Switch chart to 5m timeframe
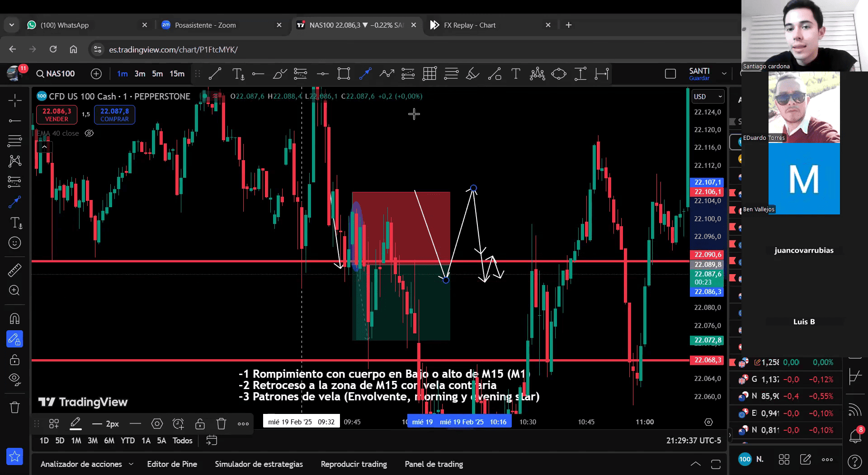This screenshot has width=868, height=475. (x=157, y=74)
